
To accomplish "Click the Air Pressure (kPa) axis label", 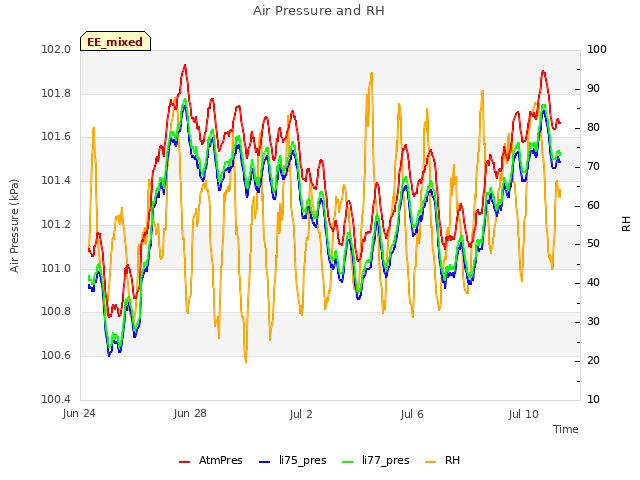I will click(x=14, y=225).
